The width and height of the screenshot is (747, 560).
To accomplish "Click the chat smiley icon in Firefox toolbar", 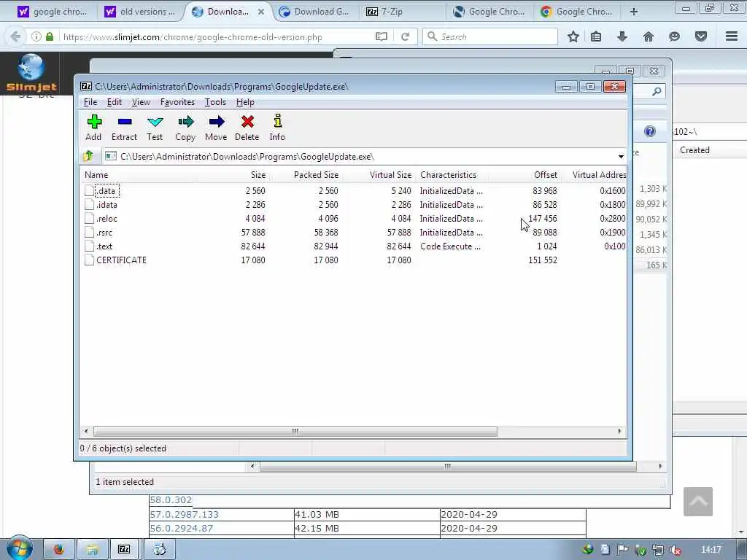I will click(x=674, y=36).
